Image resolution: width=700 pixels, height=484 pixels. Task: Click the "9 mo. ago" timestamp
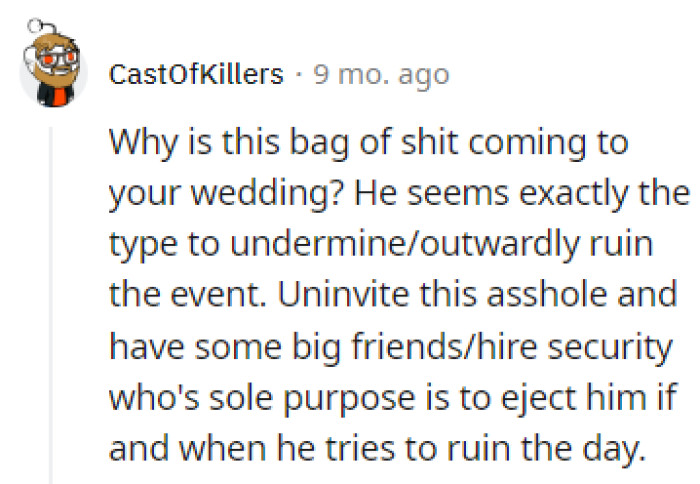coord(381,75)
